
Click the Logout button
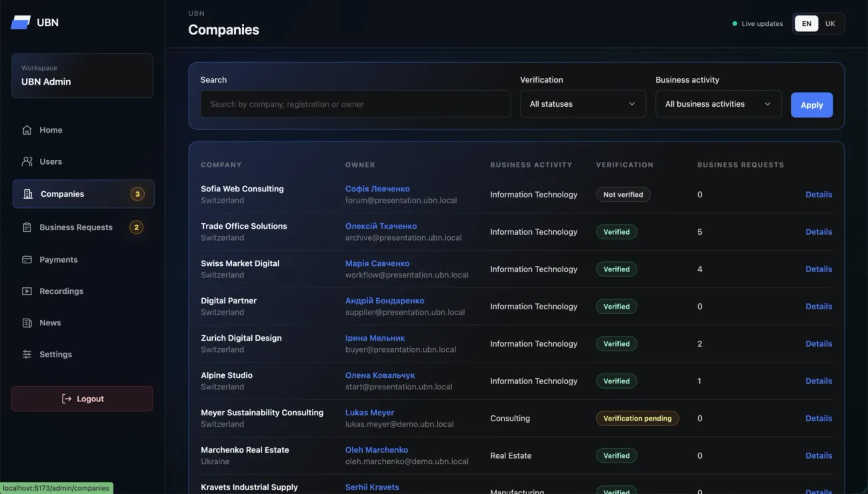click(82, 399)
